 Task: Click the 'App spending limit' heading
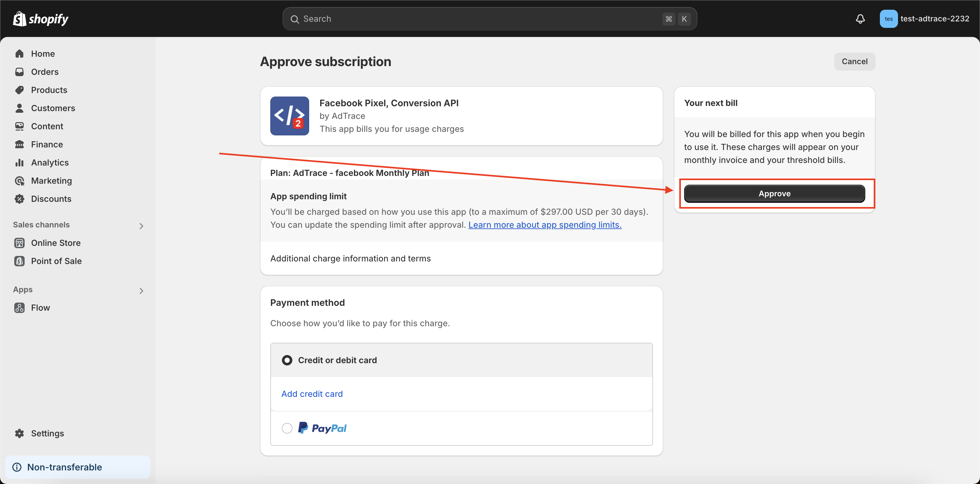[x=308, y=196]
